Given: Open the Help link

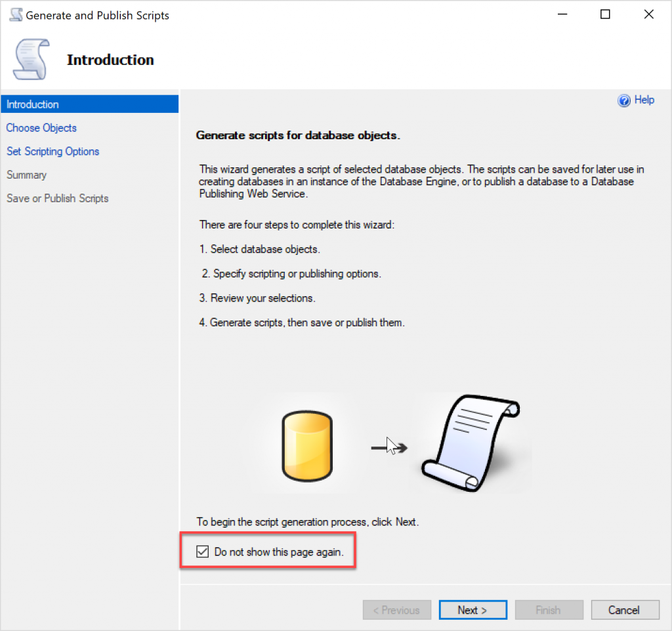Looking at the screenshot, I should pyautogui.click(x=644, y=100).
